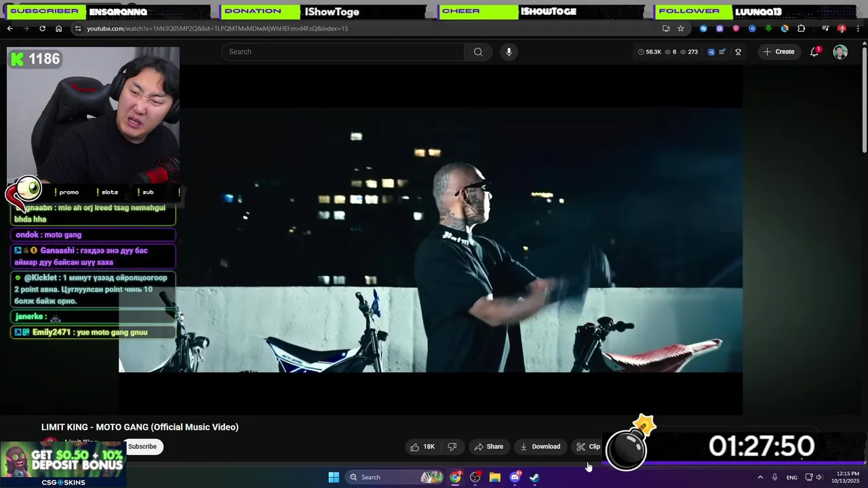Open the red shield extension icon
Screen dimensions: 868x488
coord(736,28)
